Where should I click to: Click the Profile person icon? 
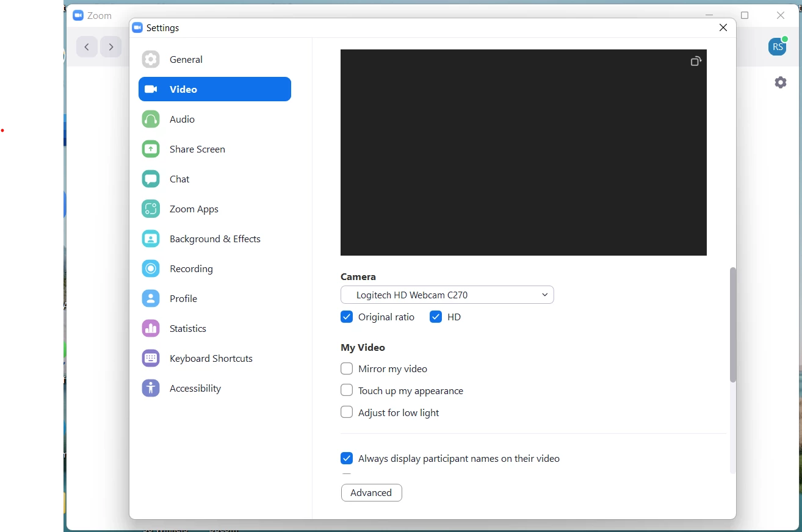(x=151, y=298)
